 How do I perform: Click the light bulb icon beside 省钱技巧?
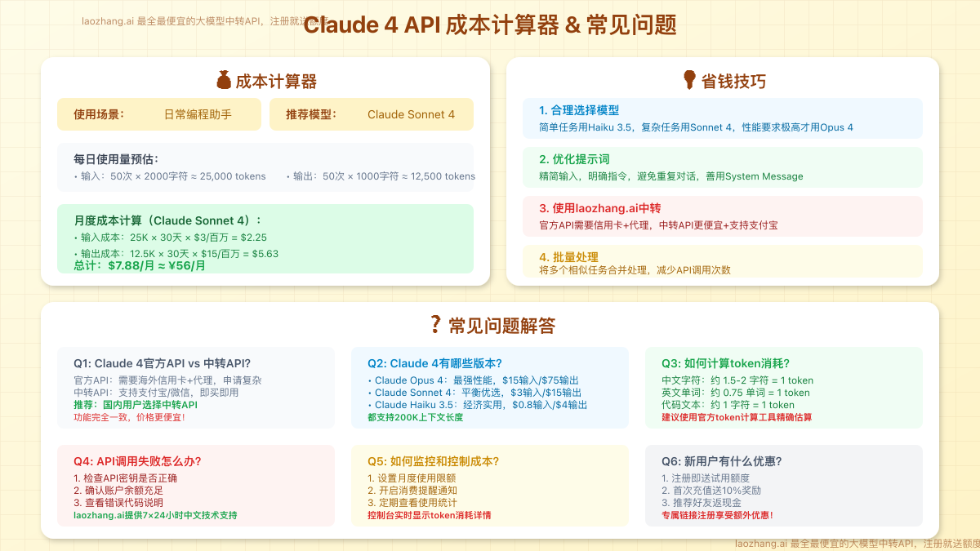[689, 80]
